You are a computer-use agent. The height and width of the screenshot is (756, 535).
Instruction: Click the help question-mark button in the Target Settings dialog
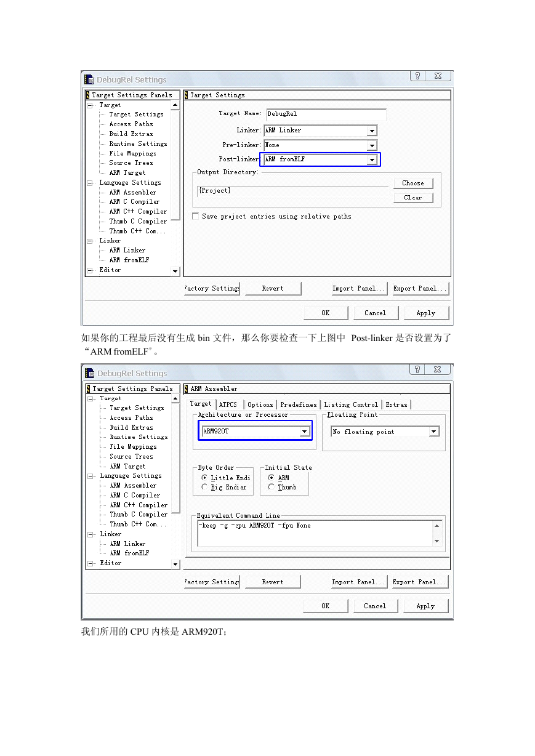pyautogui.click(x=418, y=76)
